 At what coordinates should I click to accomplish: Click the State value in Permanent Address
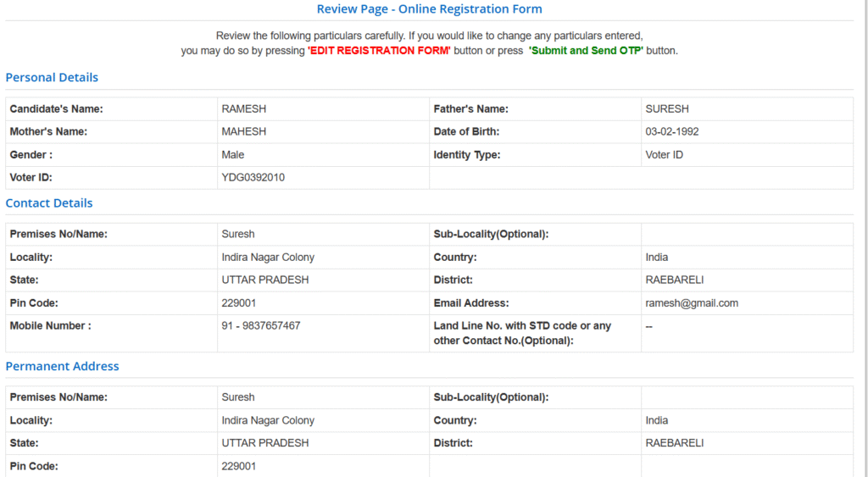(265, 443)
